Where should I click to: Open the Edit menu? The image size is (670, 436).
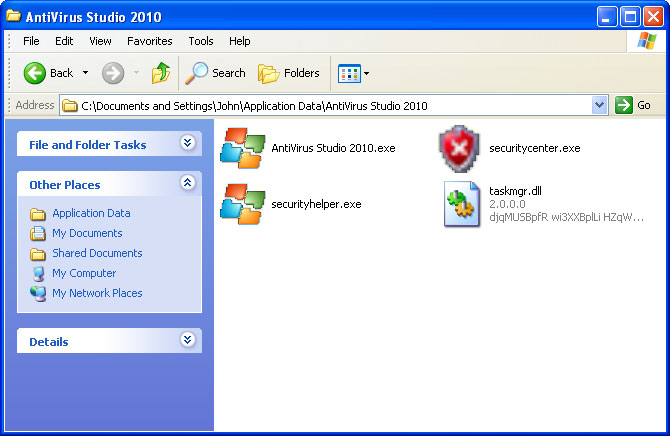point(64,41)
